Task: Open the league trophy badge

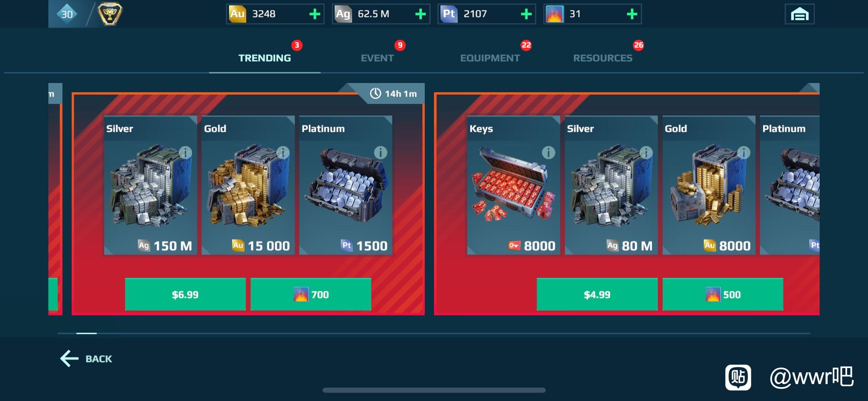Action: pos(110,14)
